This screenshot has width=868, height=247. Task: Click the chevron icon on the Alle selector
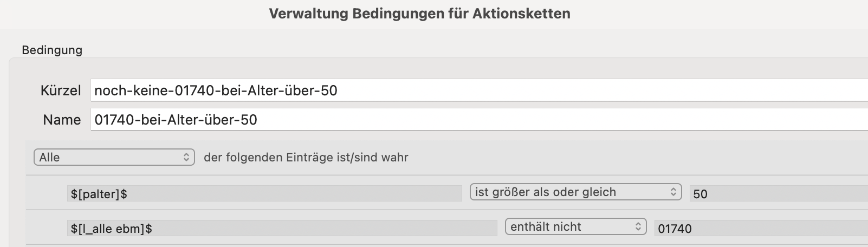186,158
